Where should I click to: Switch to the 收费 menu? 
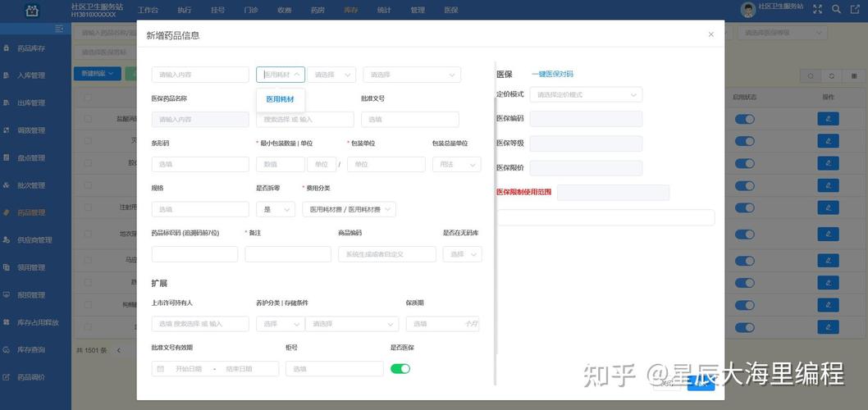pyautogui.click(x=285, y=10)
